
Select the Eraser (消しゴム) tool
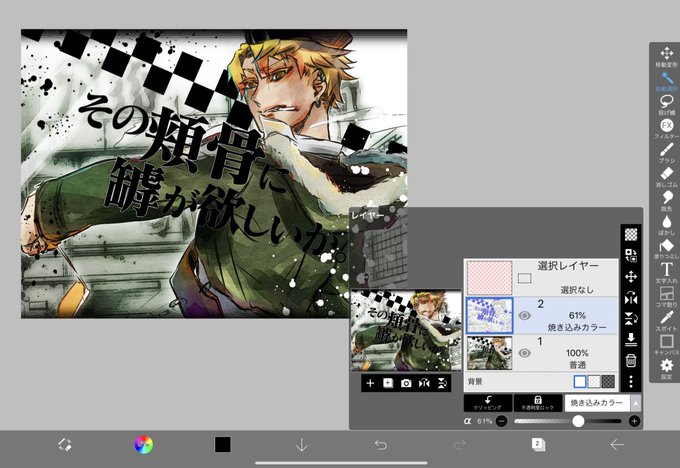[x=666, y=177]
